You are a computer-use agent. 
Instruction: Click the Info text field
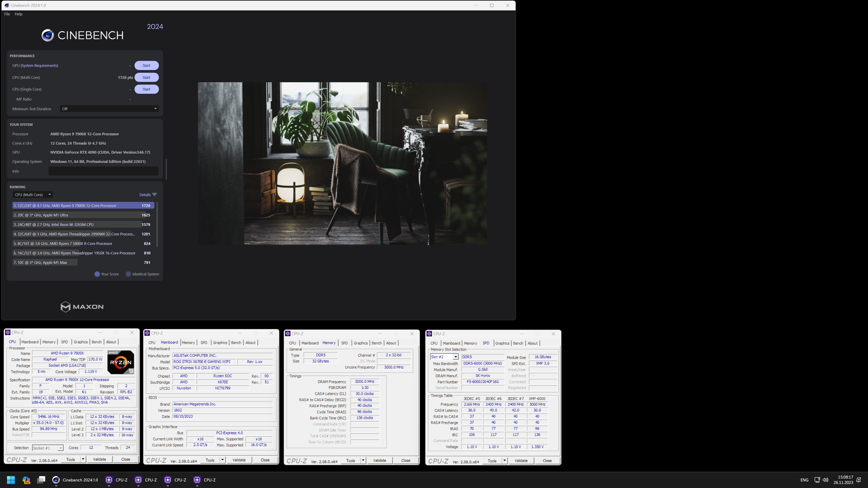(x=104, y=171)
